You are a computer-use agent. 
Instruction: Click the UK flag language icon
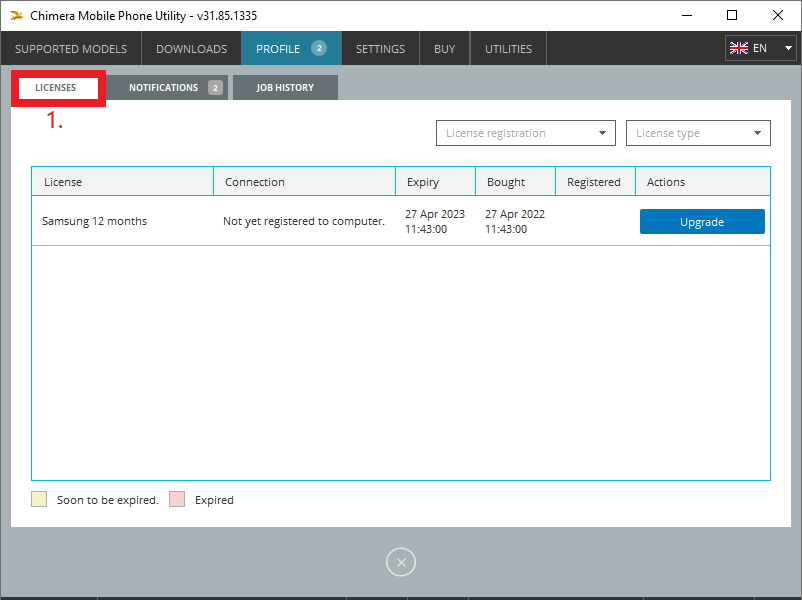click(739, 48)
